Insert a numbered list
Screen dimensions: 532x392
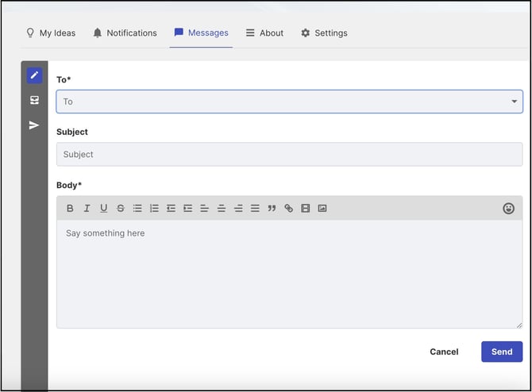(154, 208)
